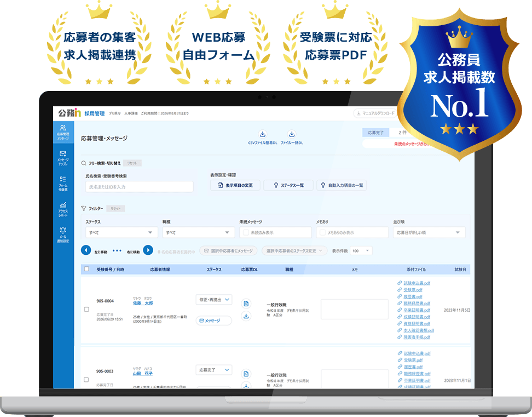This screenshot has height=417, width=532.
Task: Click マニュアルダウンロード button
Action: click(375, 113)
